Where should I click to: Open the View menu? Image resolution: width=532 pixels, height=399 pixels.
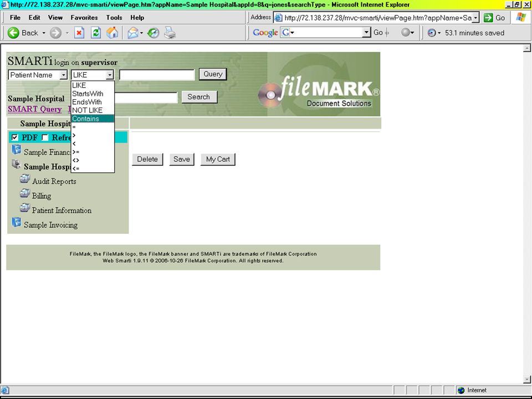55,18
